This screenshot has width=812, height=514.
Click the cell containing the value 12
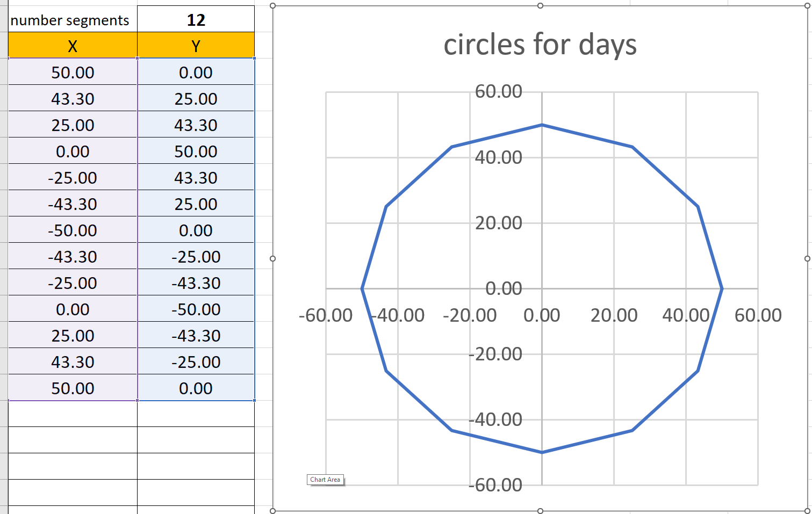[196, 20]
